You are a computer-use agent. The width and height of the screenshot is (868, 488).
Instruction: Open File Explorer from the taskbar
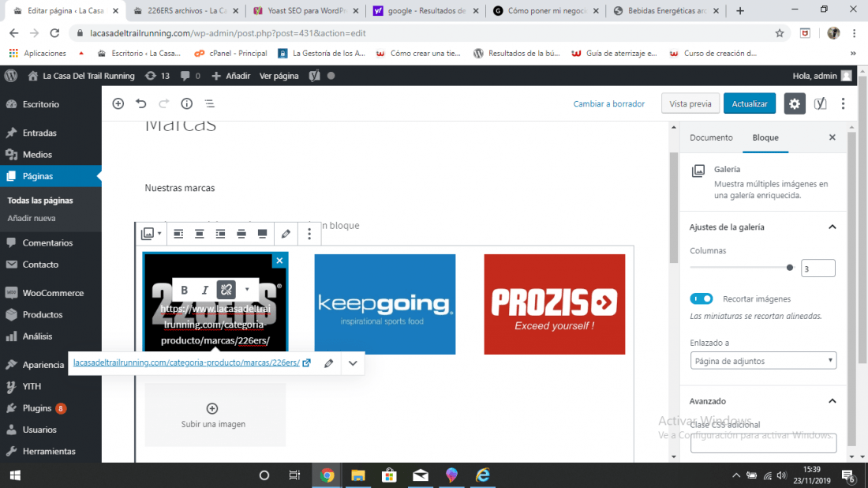point(357,475)
